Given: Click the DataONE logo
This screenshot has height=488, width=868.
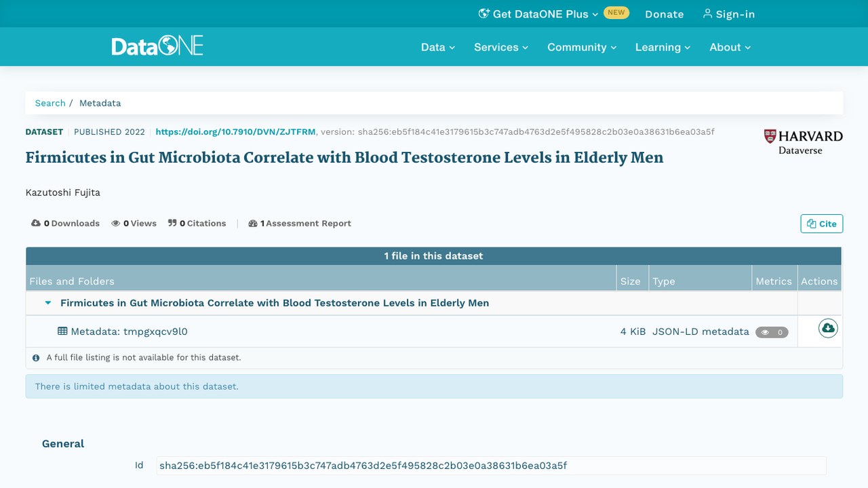Looking at the screenshot, I should [157, 47].
